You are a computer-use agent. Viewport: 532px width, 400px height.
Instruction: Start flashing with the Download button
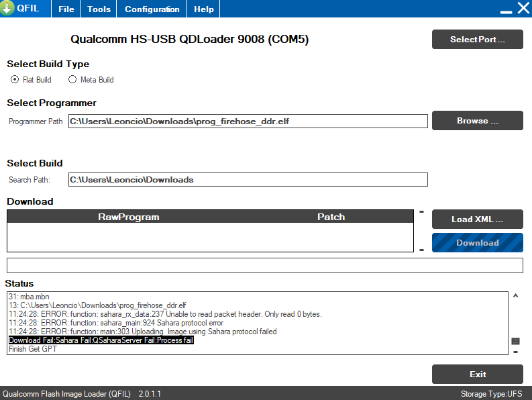(x=478, y=243)
